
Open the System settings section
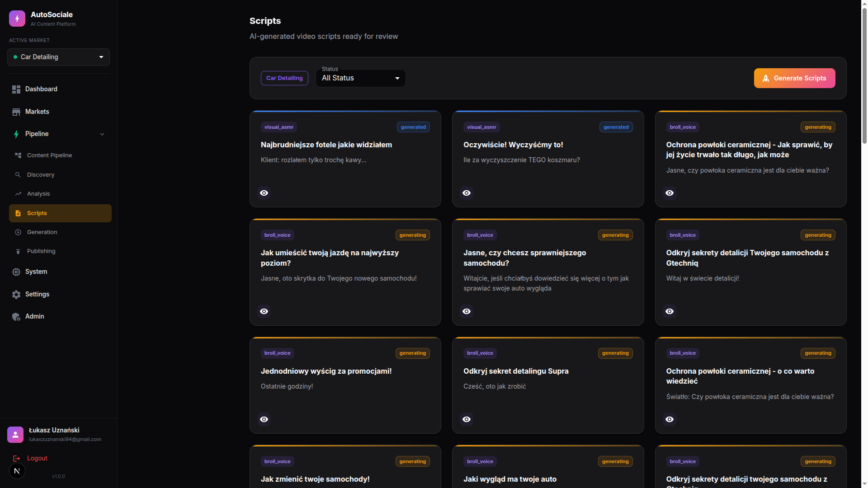coord(36,272)
